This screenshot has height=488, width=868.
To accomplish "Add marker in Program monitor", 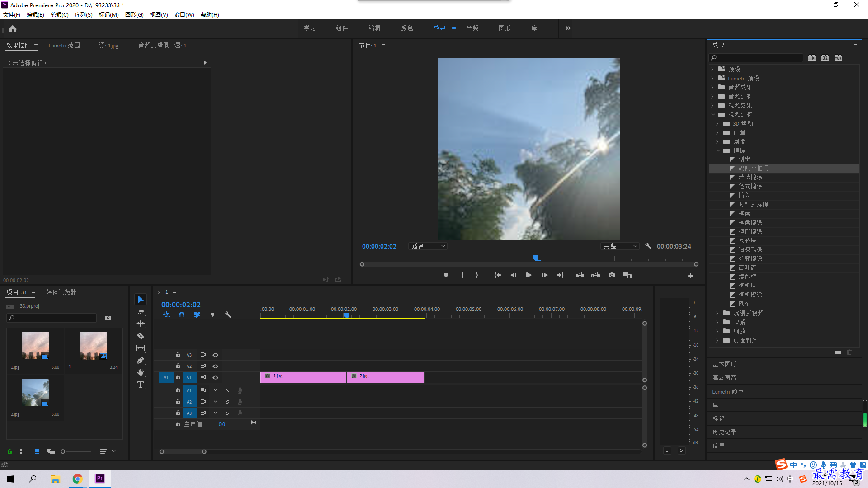I will pos(446,275).
